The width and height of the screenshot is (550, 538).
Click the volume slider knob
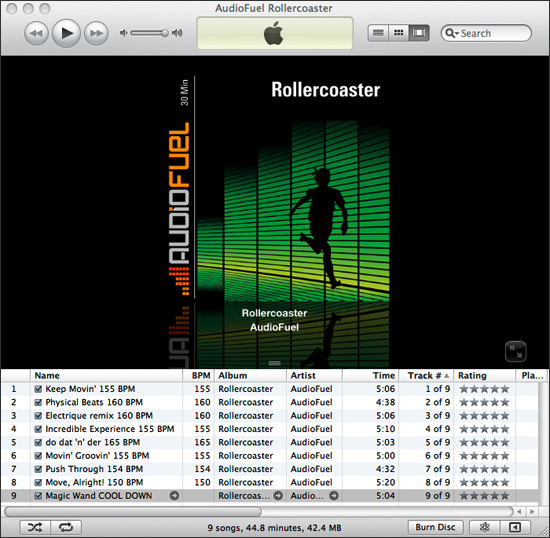(165, 33)
